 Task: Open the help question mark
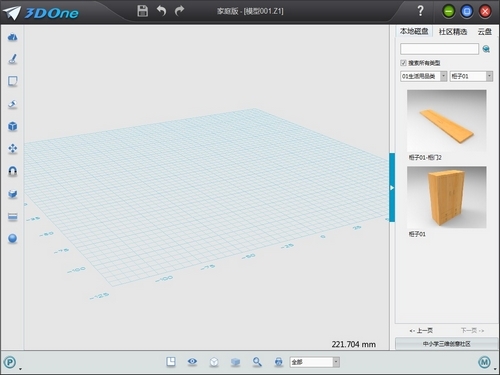421,11
